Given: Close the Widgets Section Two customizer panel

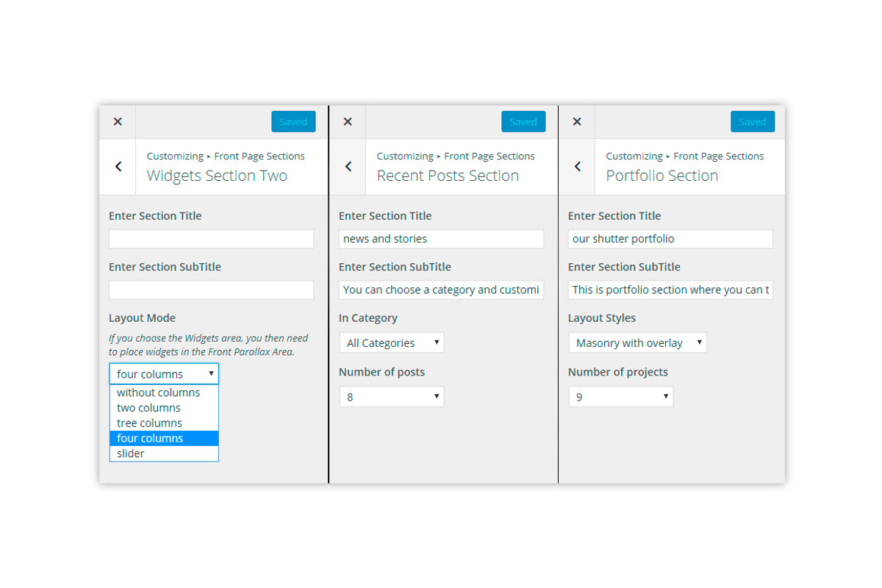Looking at the screenshot, I should (x=118, y=122).
